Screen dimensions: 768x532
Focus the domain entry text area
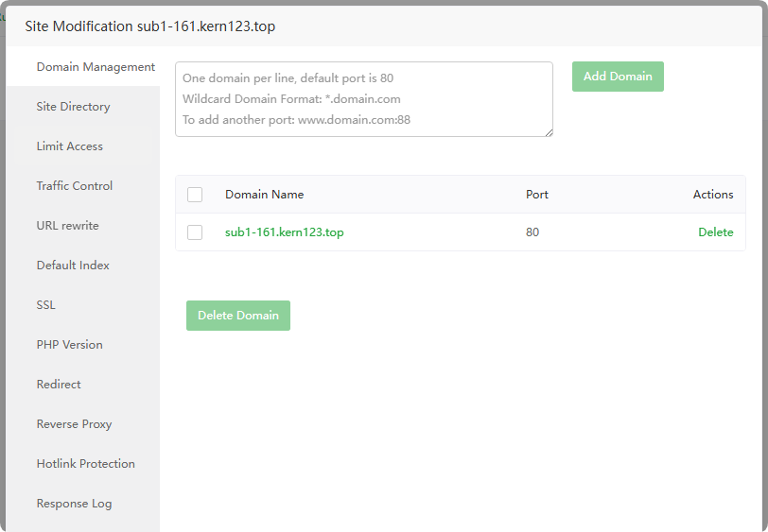(x=364, y=99)
